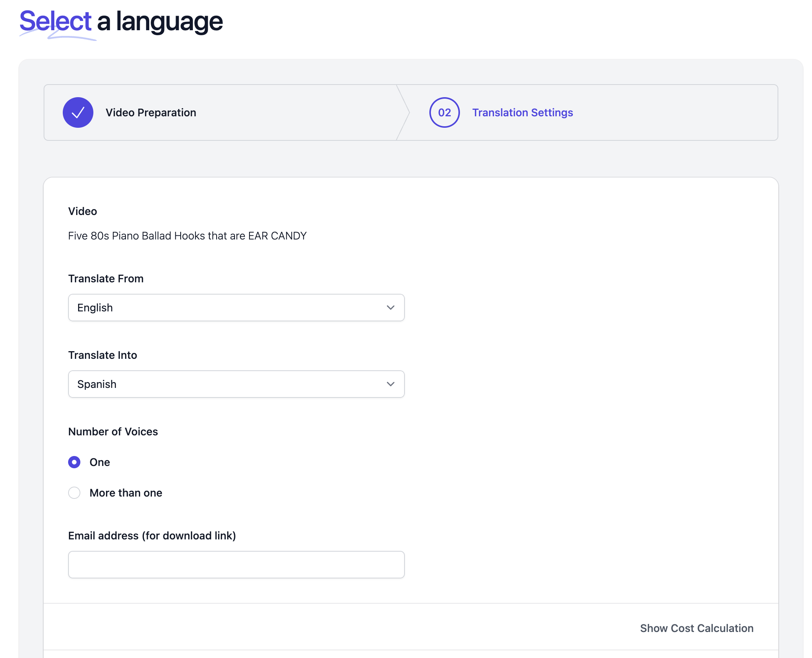Screen dimensions: 812x658
Task: Click the video title Five 80s Piano Ballad
Action: pos(187,236)
